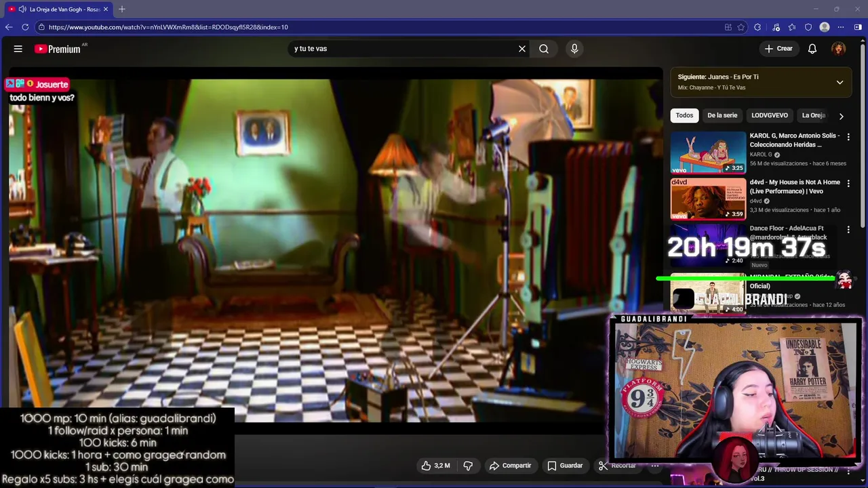Open d4vd My House is Not A Home title

tap(794, 186)
